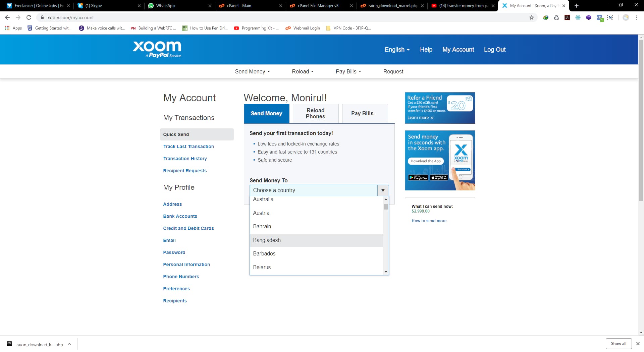The image size is (644, 352).
Task: Open the raion_download php downloaded file
Action: click(x=35, y=344)
